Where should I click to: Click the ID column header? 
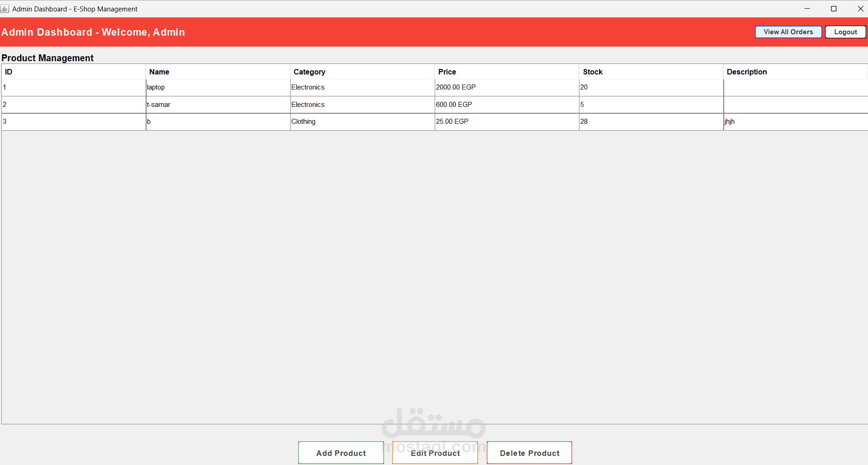coord(73,72)
